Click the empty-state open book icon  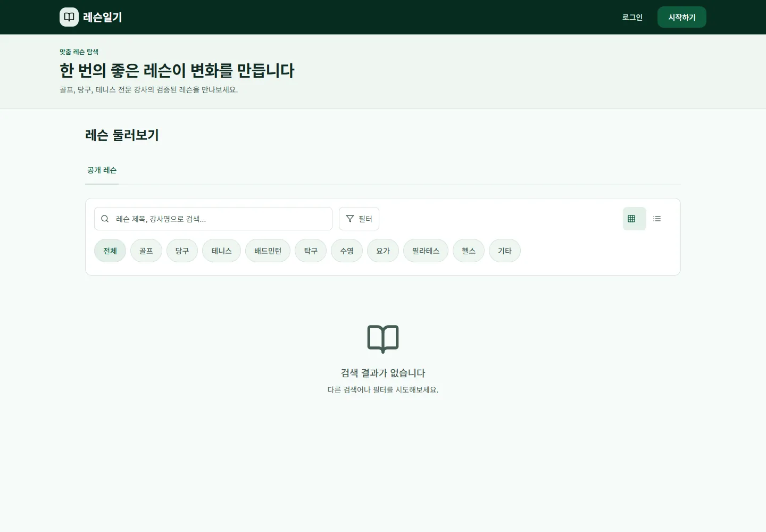click(x=383, y=339)
